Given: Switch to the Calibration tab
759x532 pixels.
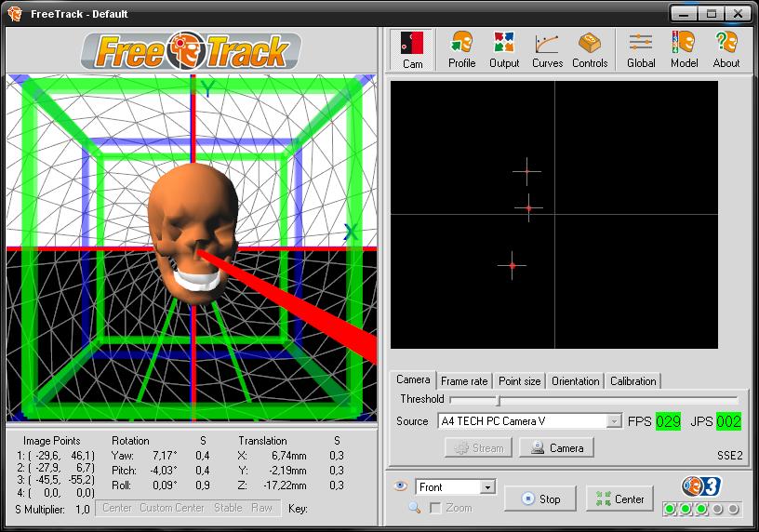Looking at the screenshot, I should pyautogui.click(x=633, y=381).
